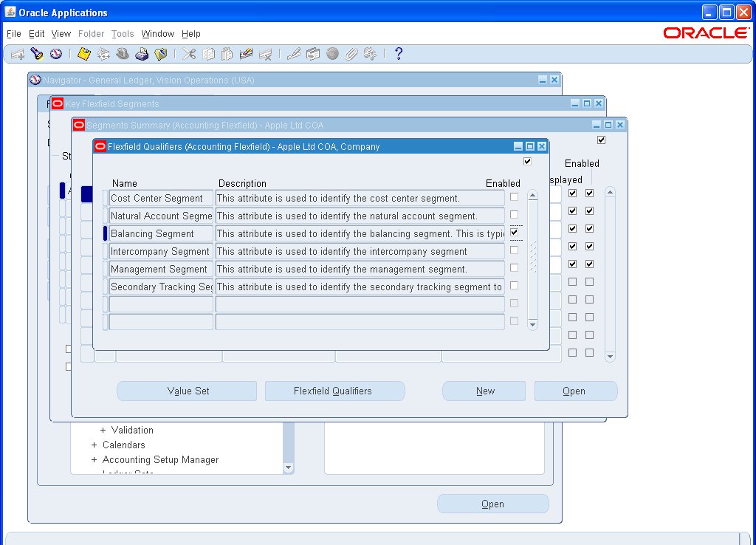Enable the Intercompany Segment qualifier

pyautogui.click(x=515, y=250)
